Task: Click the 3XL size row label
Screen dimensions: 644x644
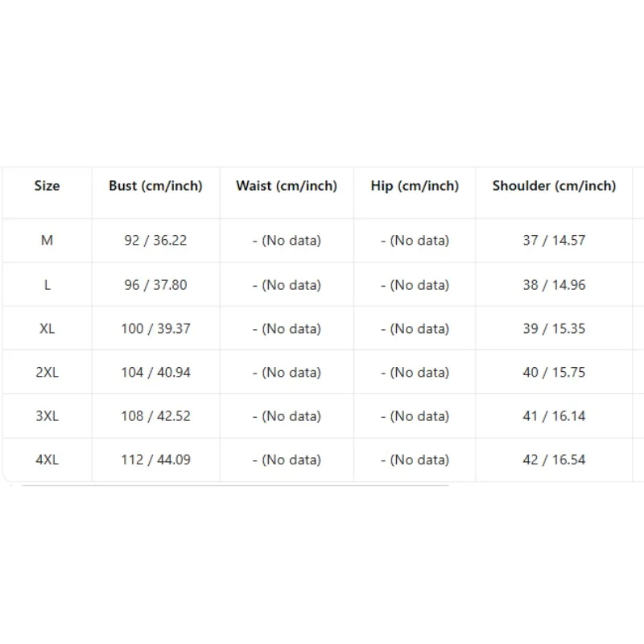Action: click(x=47, y=416)
